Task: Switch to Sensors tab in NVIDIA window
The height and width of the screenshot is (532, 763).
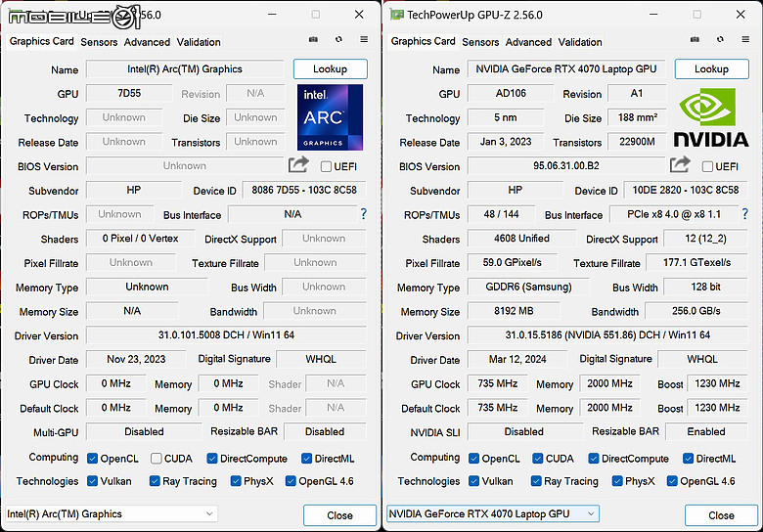Action: pos(480,42)
